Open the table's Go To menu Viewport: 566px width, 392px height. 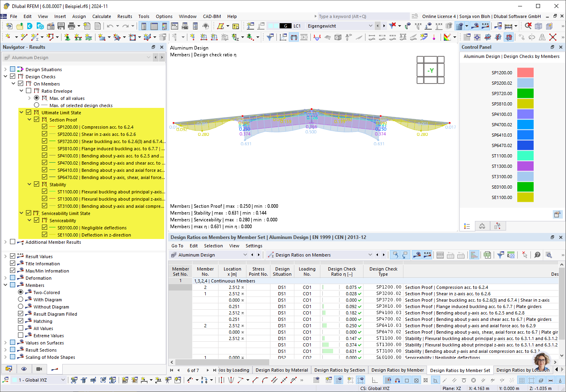[177, 246]
